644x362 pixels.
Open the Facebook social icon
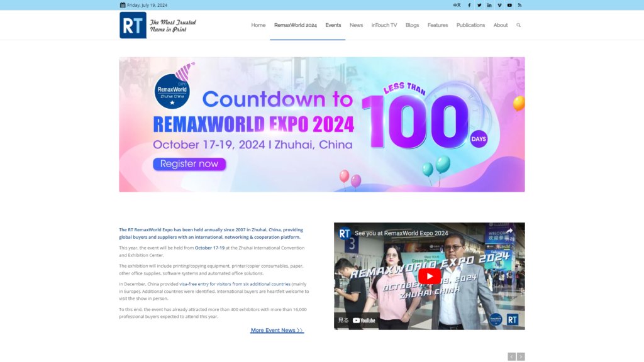[469, 5]
